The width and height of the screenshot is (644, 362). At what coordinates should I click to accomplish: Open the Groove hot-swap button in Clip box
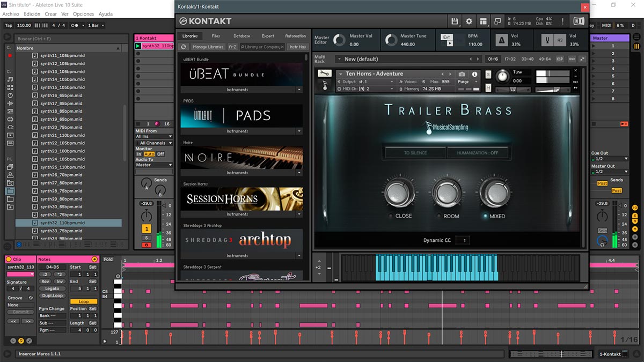tap(31, 298)
